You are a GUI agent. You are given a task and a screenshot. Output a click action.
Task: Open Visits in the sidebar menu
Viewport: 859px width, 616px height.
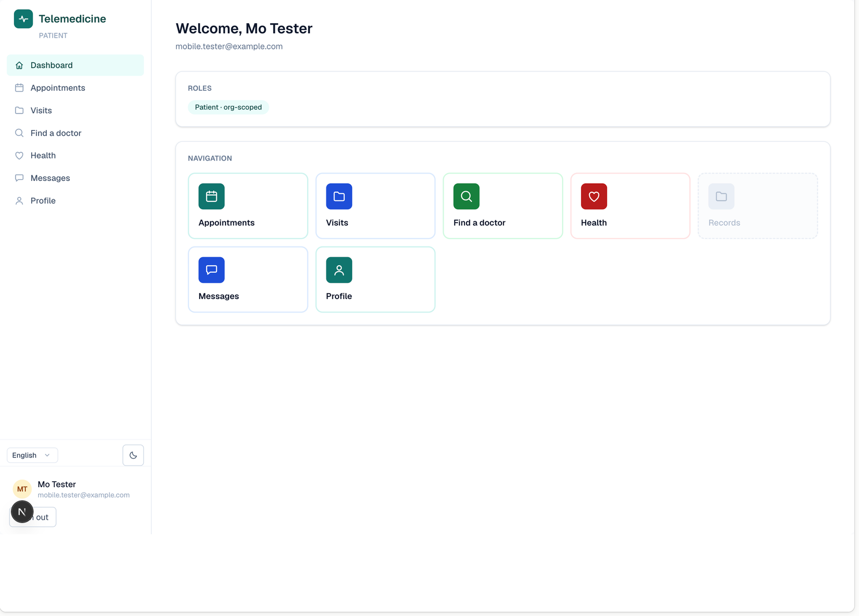pyautogui.click(x=75, y=111)
